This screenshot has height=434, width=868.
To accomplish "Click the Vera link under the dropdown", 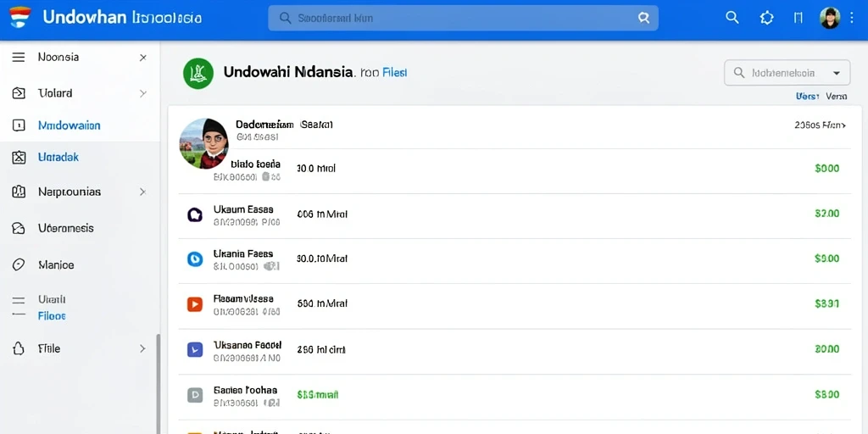I will 836,97.
